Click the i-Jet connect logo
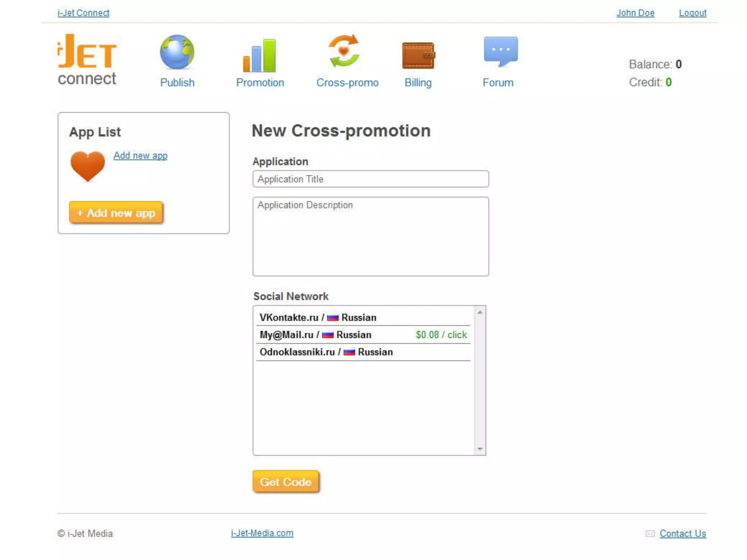Image resolution: width=747 pixels, height=560 pixels. 87,60
